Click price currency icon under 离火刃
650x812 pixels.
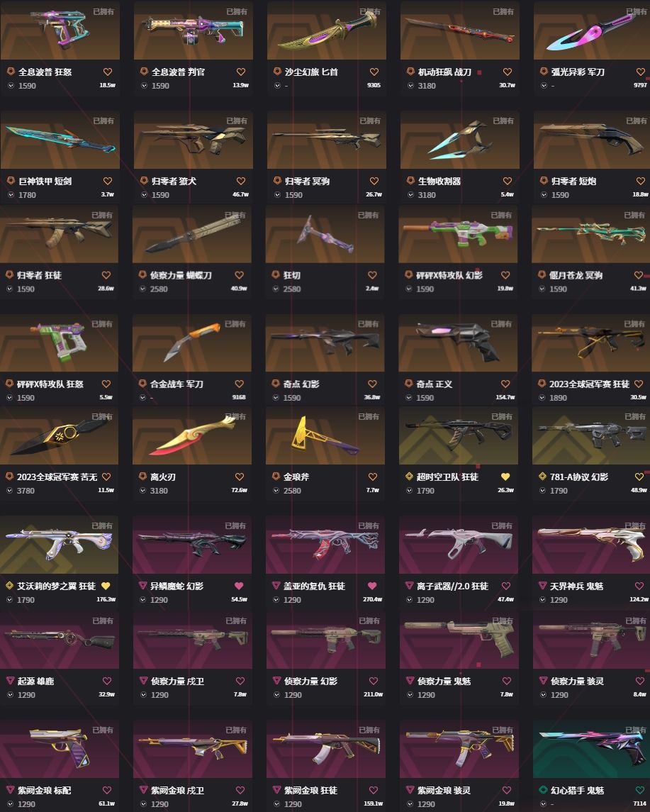tap(143, 491)
